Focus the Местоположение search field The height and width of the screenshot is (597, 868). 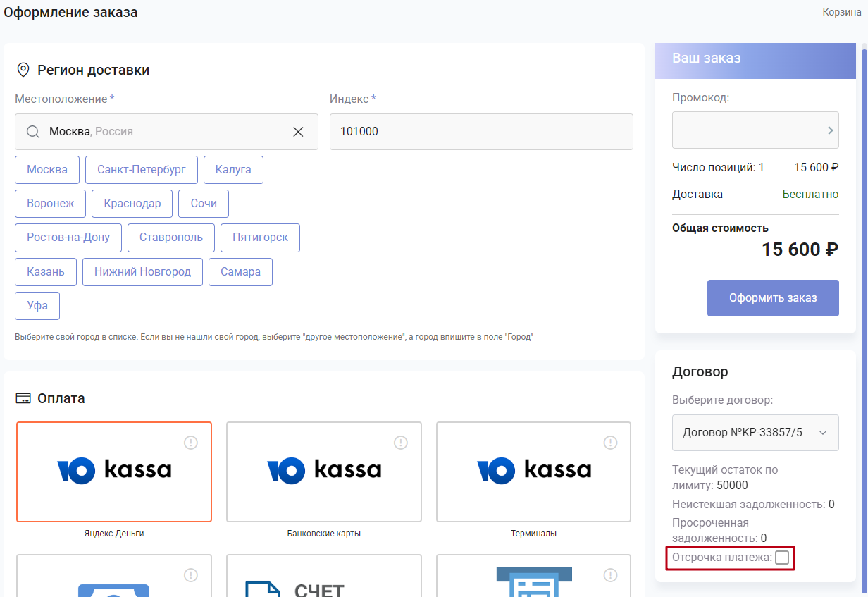(166, 132)
